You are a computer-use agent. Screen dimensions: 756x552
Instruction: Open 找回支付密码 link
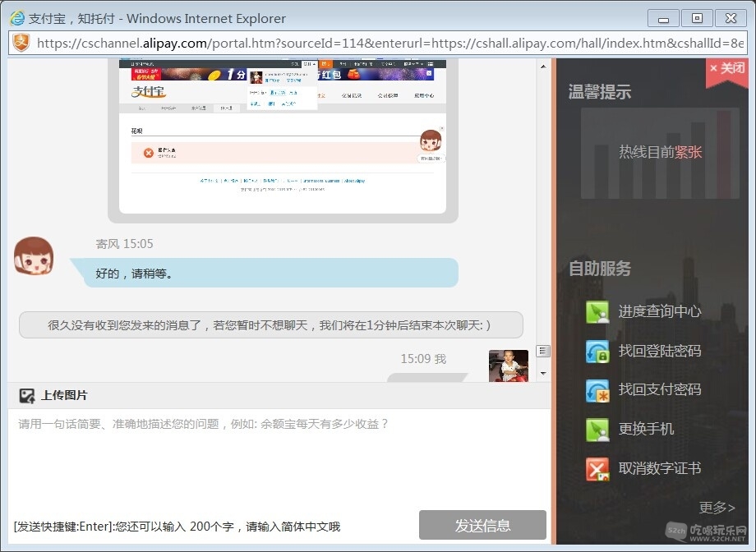coord(660,389)
